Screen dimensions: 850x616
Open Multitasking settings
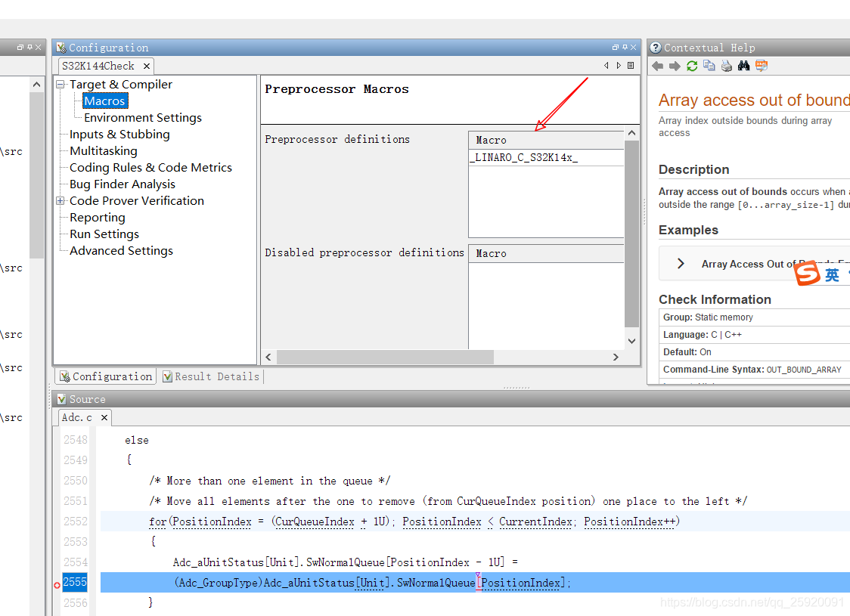pyautogui.click(x=104, y=150)
